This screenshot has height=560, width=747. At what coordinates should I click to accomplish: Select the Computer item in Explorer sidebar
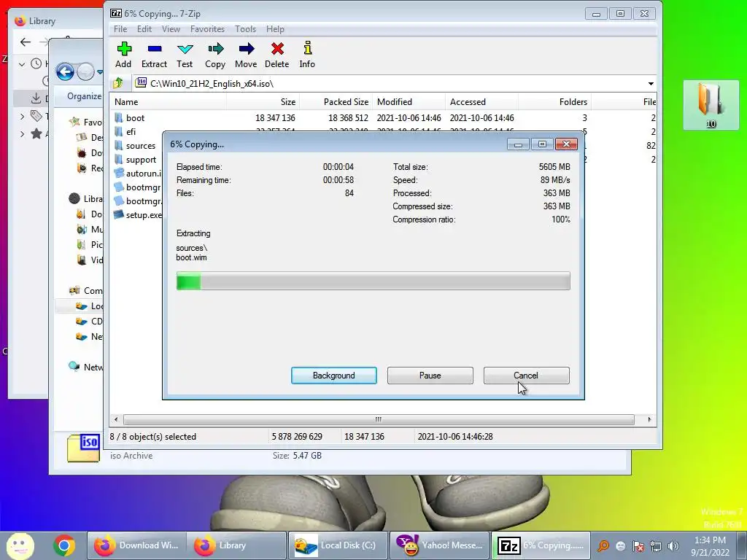coord(86,290)
